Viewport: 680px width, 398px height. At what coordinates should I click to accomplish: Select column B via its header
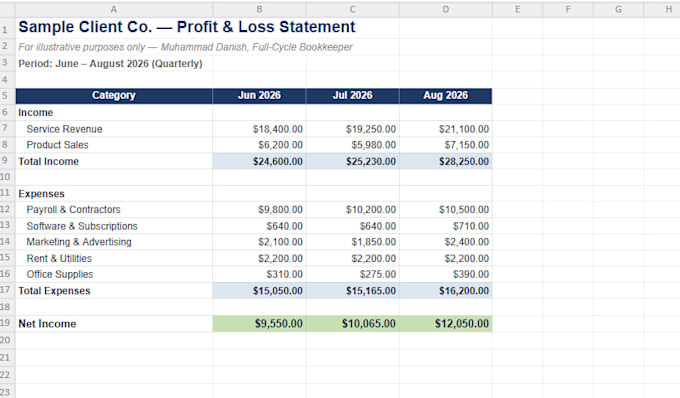259,9
